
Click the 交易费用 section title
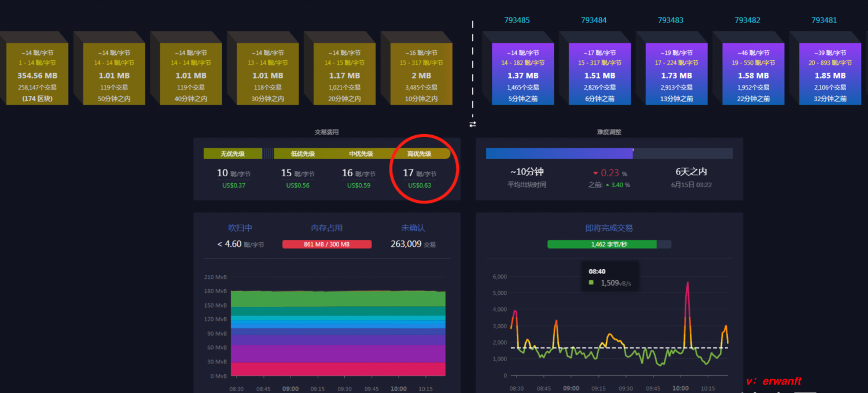(x=327, y=132)
